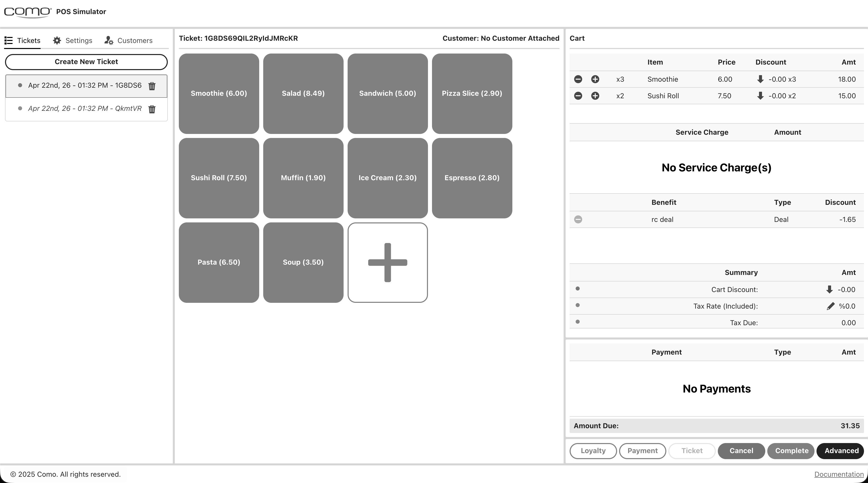Delete ticket 1G8DS6 with trash icon
Image resolution: width=868 pixels, height=483 pixels.
[x=152, y=86]
